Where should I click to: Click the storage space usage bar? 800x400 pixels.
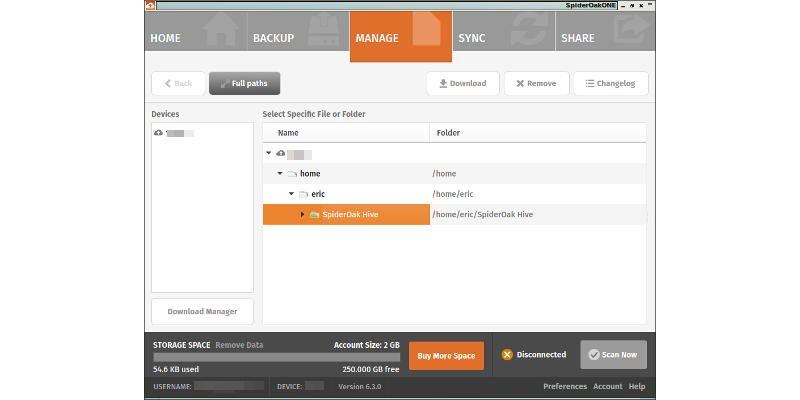pos(277,357)
